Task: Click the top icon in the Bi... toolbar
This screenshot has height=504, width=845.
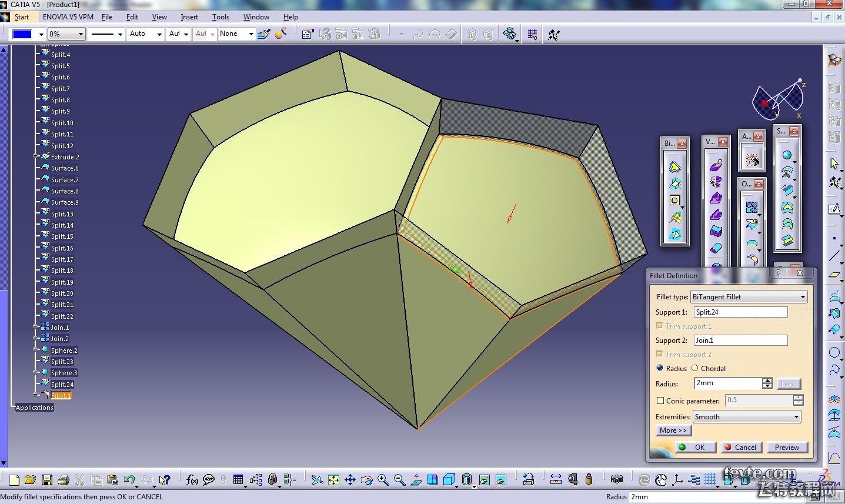Action: [674, 168]
